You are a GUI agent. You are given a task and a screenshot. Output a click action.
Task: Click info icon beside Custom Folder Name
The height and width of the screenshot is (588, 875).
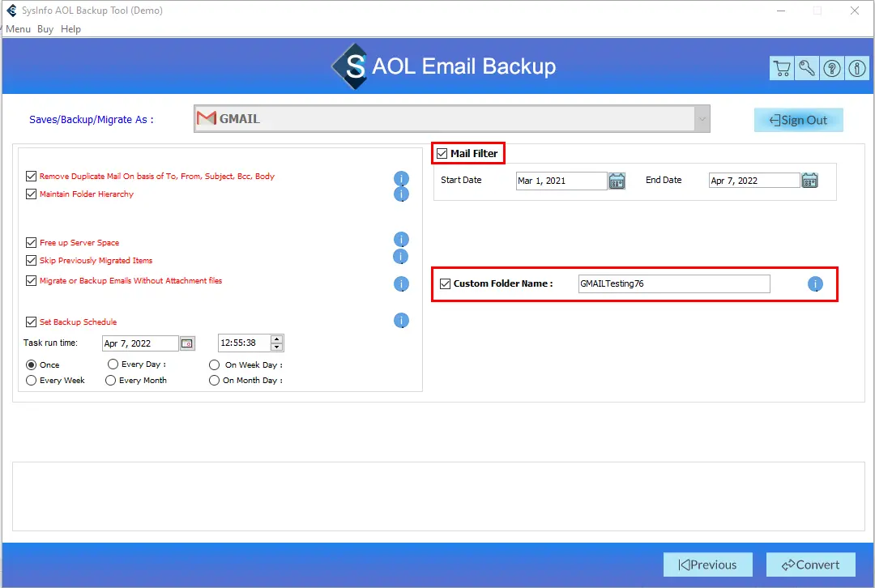pyautogui.click(x=815, y=284)
